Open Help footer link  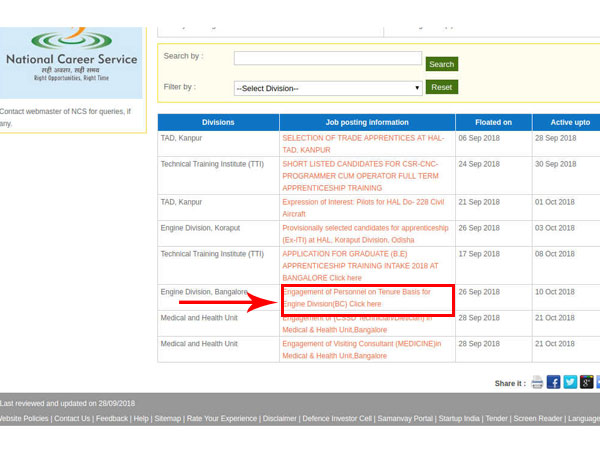[x=141, y=419]
